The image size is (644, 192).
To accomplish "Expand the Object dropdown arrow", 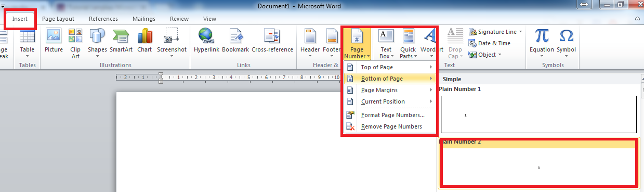I will point(500,55).
